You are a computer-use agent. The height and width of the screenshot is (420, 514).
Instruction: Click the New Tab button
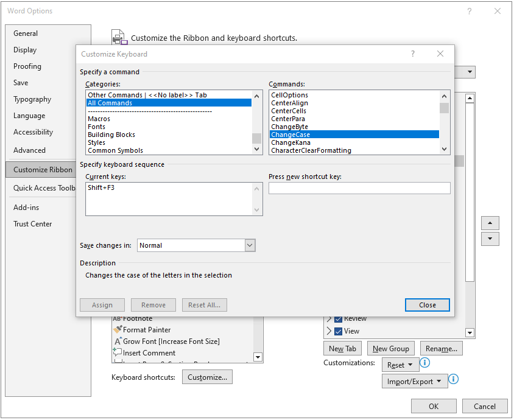[342, 349]
